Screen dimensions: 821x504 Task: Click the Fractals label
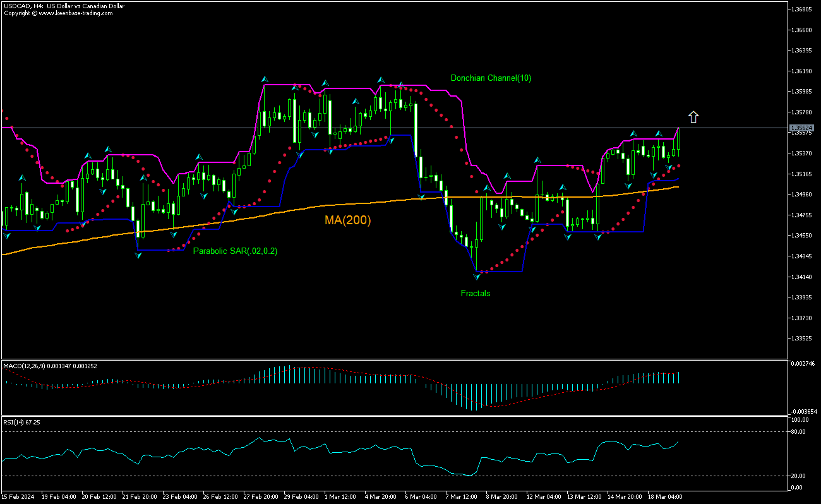[x=475, y=293]
